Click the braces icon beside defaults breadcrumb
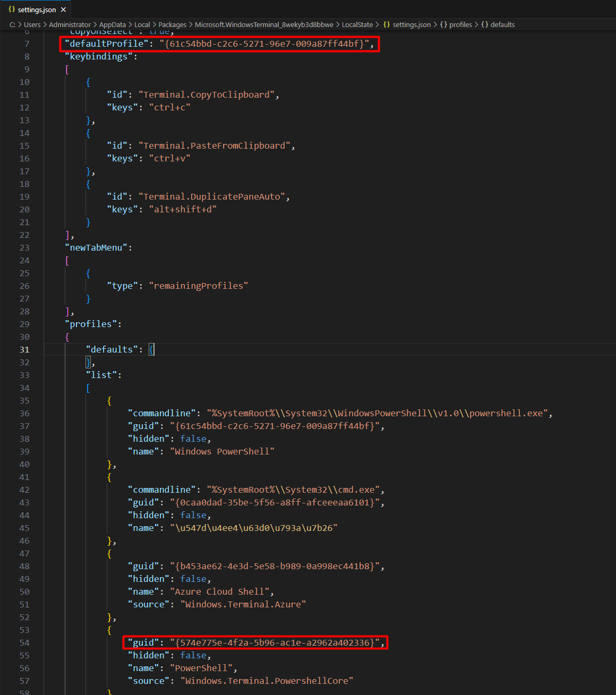The width and height of the screenshot is (616, 695). (x=484, y=24)
